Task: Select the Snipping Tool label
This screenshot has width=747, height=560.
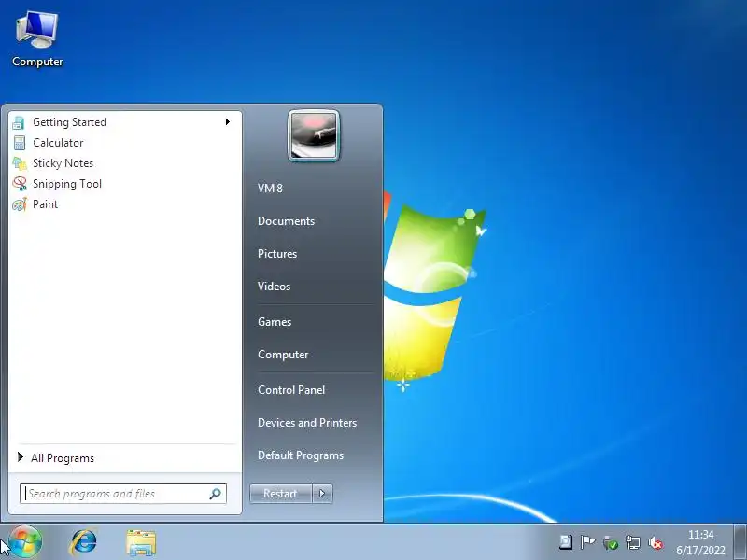Action: [x=67, y=184]
